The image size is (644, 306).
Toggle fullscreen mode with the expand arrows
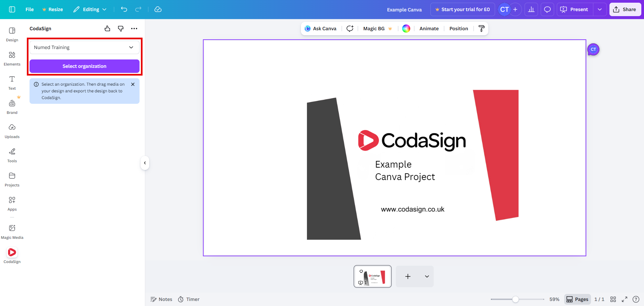coord(625,299)
